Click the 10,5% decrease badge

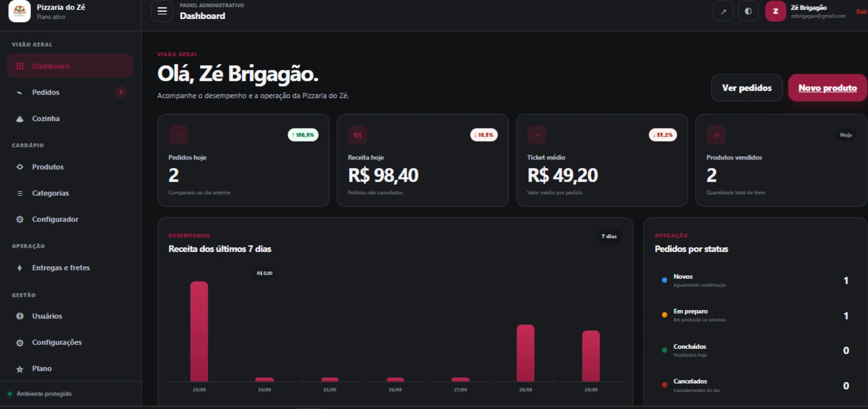click(484, 135)
